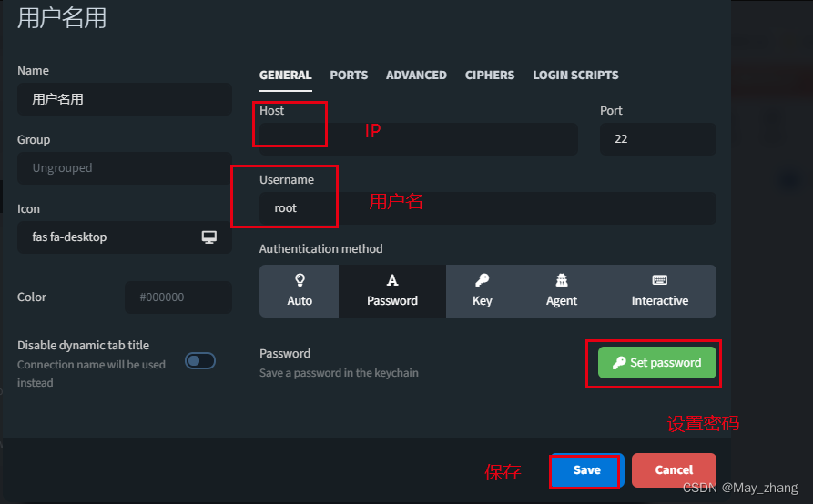Toggle Disable dynamic tab title switch
Screen dimensions: 813x504
tap(200, 360)
